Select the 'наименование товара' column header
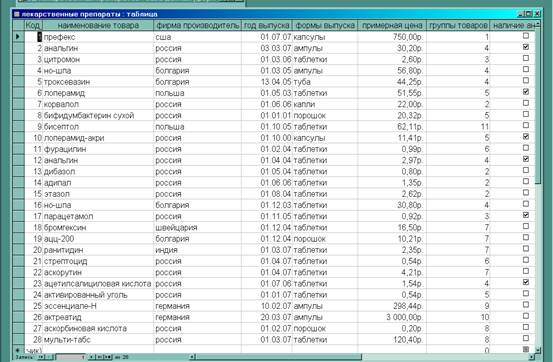The image size is (553, 362). click(x=98, y=25)
